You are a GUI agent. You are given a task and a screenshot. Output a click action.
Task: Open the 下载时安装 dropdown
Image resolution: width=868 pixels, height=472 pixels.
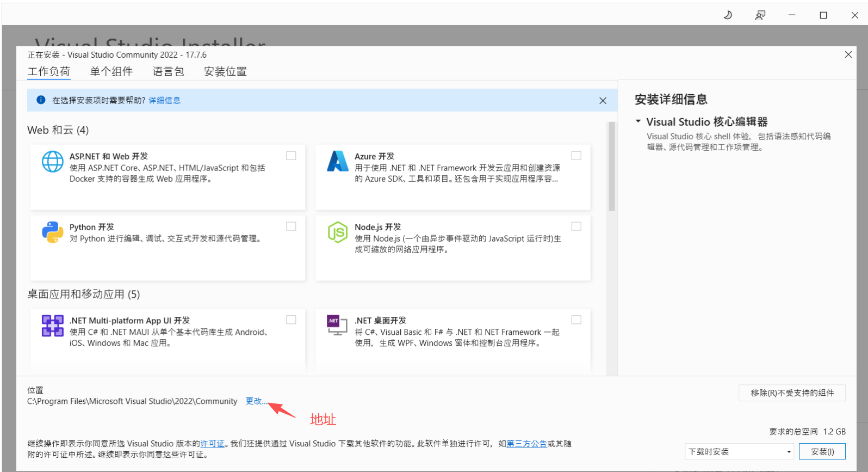tap(740, 452)
